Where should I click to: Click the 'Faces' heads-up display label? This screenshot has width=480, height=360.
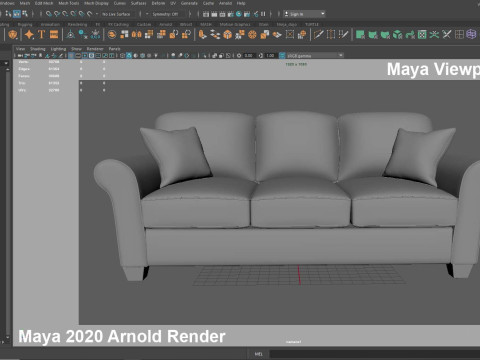click(x=24, y=76)
